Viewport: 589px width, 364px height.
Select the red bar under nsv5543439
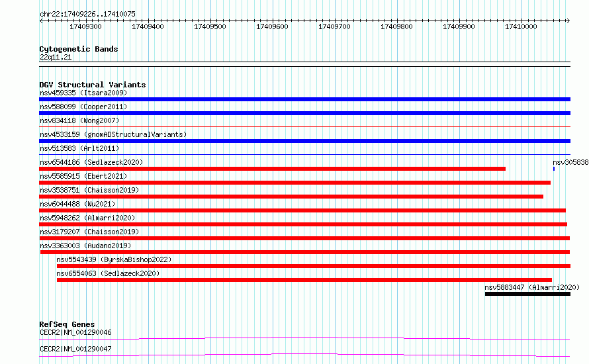coord(314,266)
